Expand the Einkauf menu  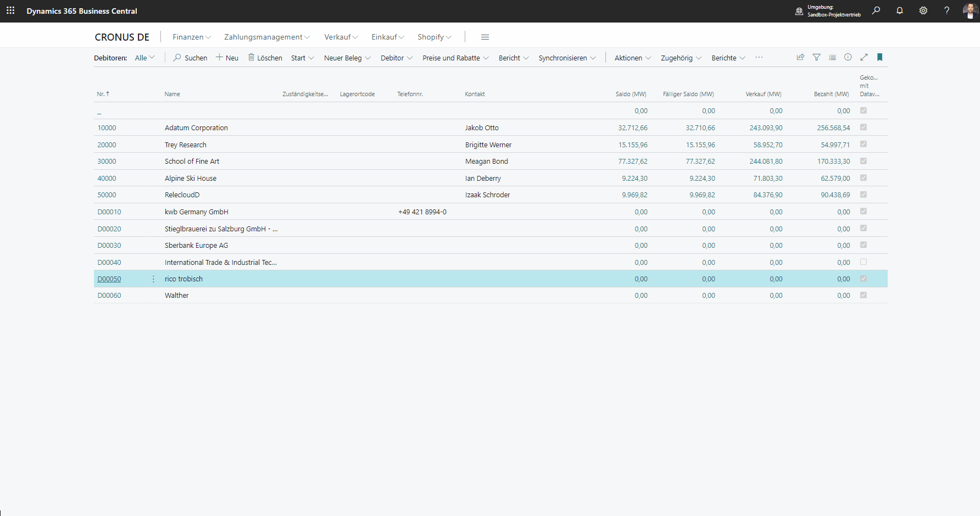(x=388, y=37)
